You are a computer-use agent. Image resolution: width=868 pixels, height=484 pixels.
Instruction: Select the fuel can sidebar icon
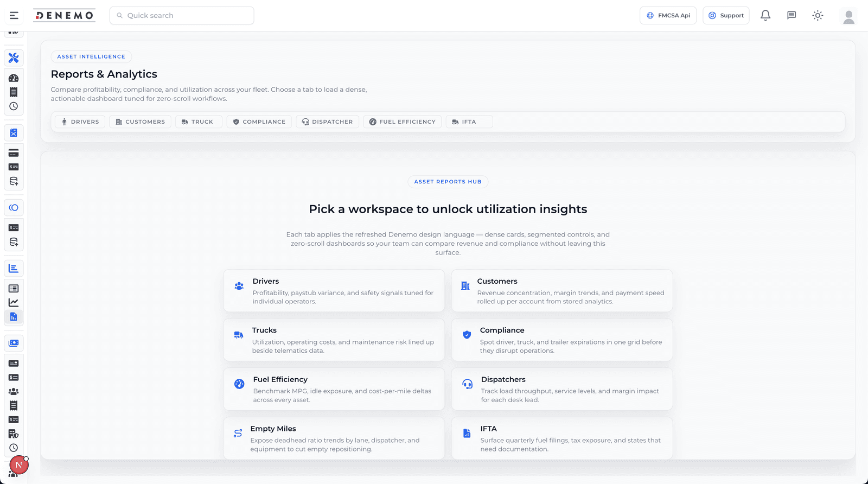click(14, 133)
